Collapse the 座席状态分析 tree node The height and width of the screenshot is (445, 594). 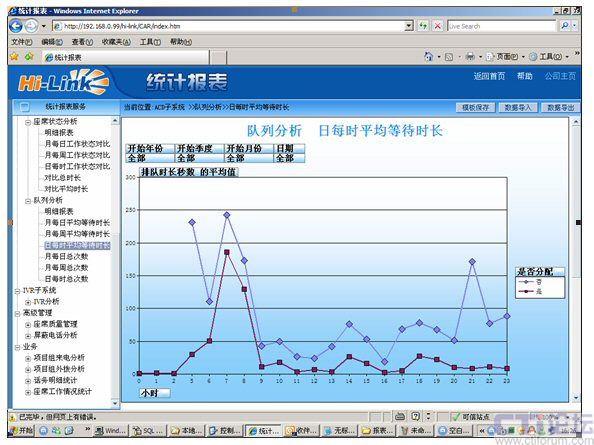(28, 122)
